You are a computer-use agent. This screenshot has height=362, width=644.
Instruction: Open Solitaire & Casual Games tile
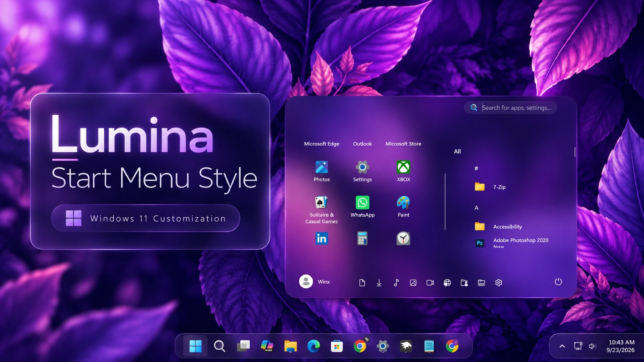click(x=322, y=210)
